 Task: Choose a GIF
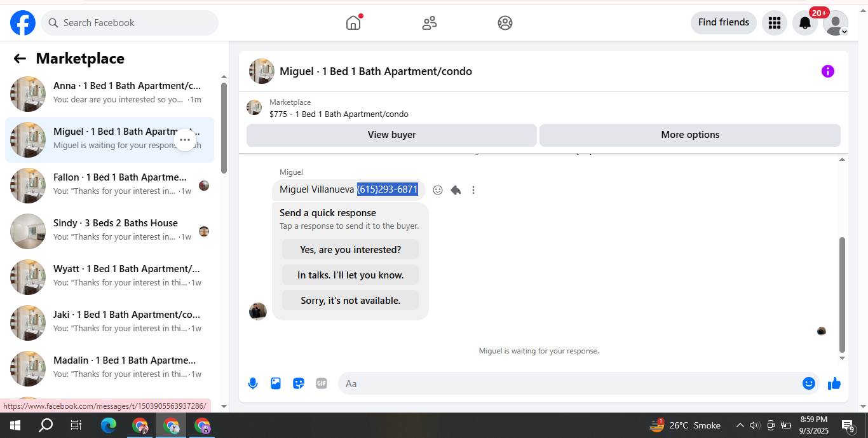(x=322, y=383)
